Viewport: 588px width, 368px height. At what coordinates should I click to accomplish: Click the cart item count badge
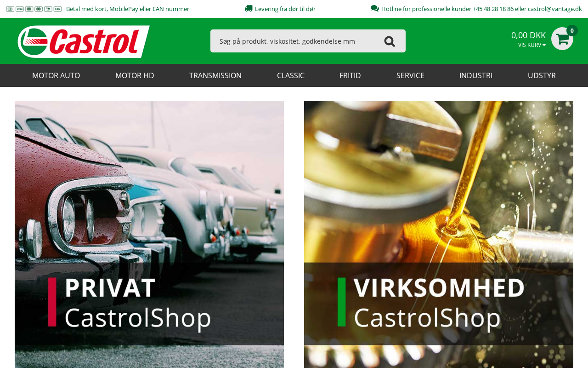click(x=572, y=30)
